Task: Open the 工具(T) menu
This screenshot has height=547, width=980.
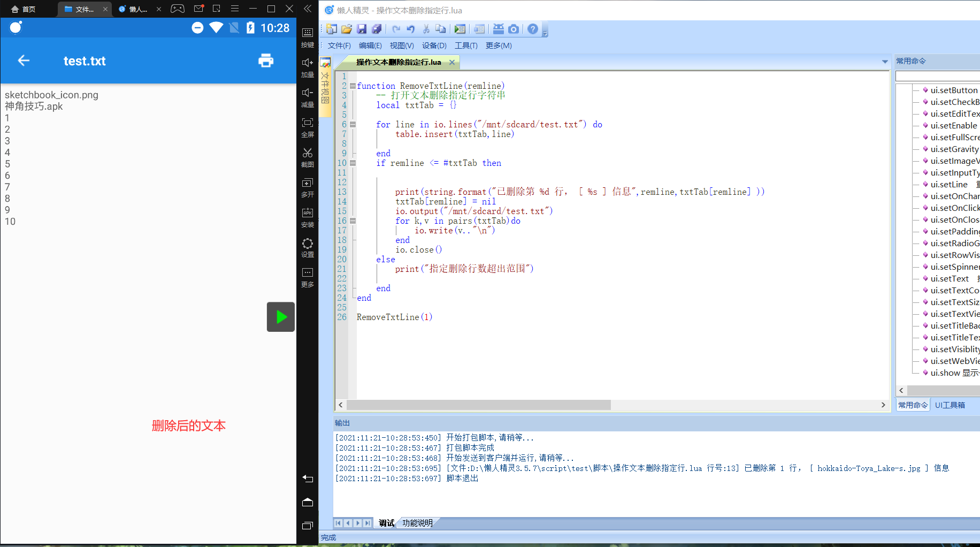Action: pos(466,45)
